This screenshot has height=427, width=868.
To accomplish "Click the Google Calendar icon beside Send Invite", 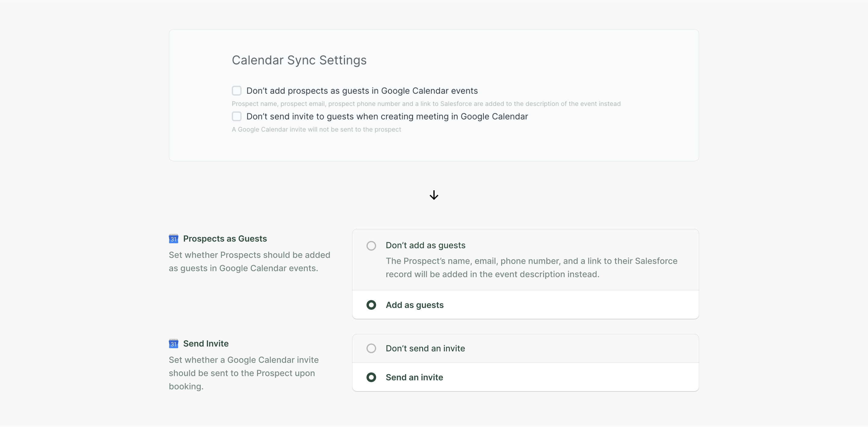I will click(173, 343).
